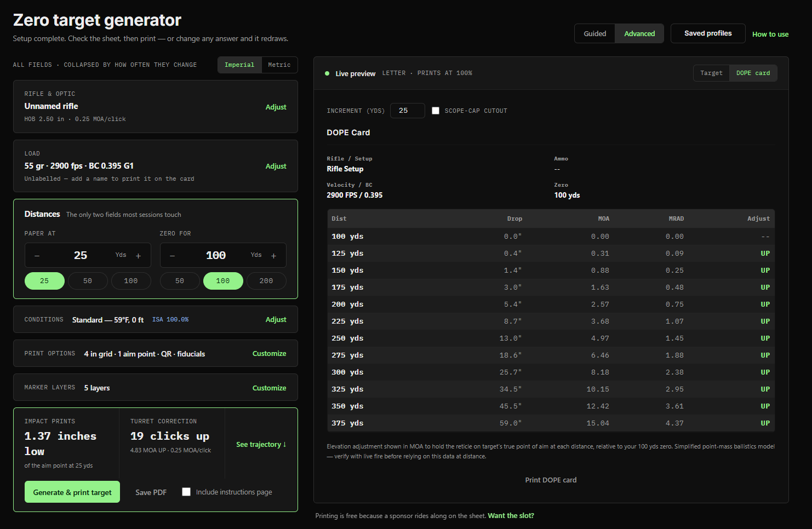Follow the See trajectory link

[261, 444]
